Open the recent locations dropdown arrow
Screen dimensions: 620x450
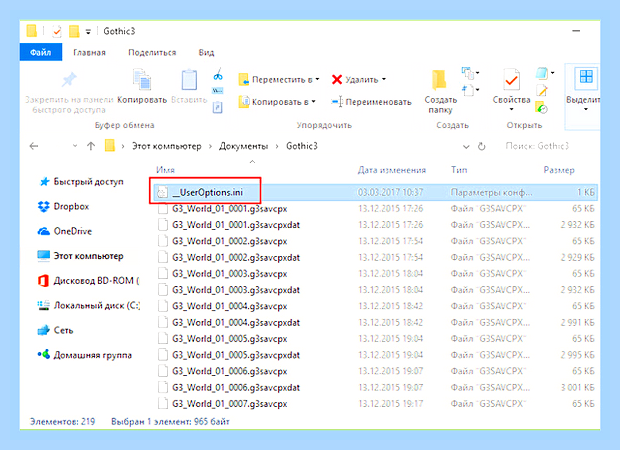pos(75,146)
